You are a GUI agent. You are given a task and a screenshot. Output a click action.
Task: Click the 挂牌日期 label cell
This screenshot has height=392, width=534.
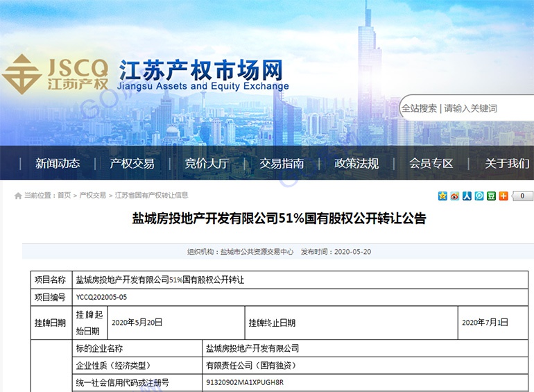(x=51, y=323)
